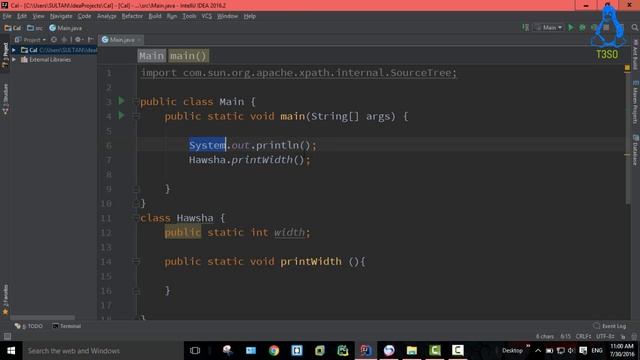
Task: Open the Build menu
Action: (x=155, y=16)
